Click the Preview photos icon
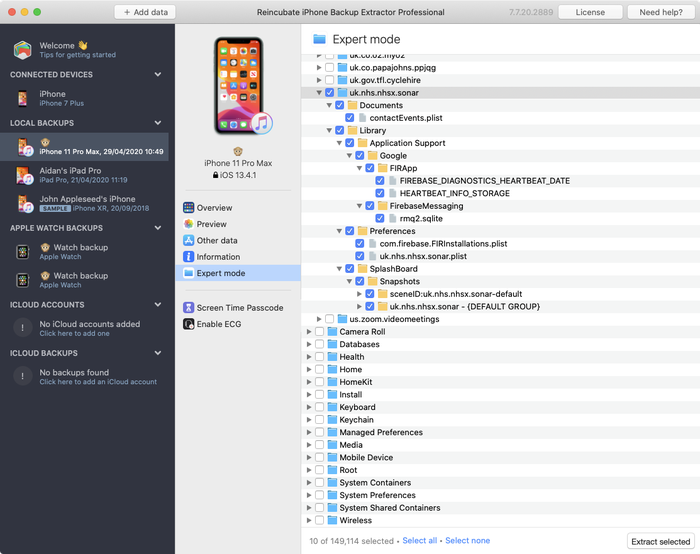Screen dimensions: 700x554 pyautogui.click(x=188, y=224)
